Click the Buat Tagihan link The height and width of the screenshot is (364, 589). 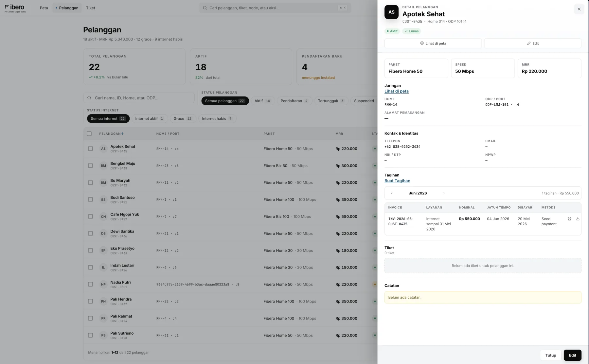[397, 181]
